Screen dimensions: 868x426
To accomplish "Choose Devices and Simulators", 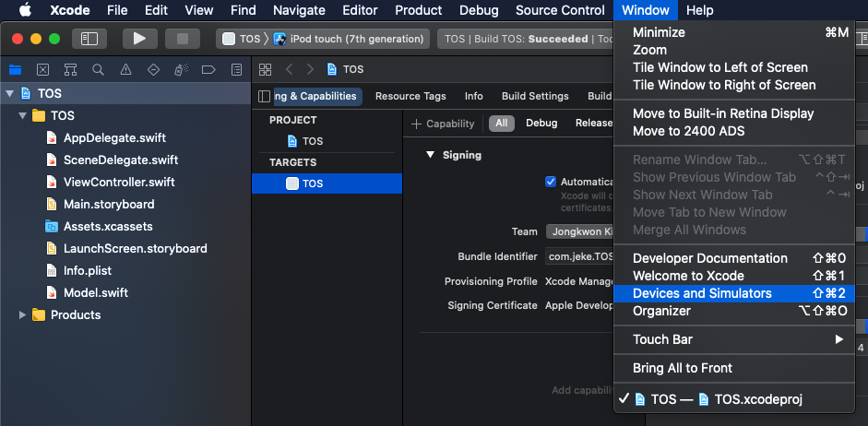I will (x=734, y=294).
